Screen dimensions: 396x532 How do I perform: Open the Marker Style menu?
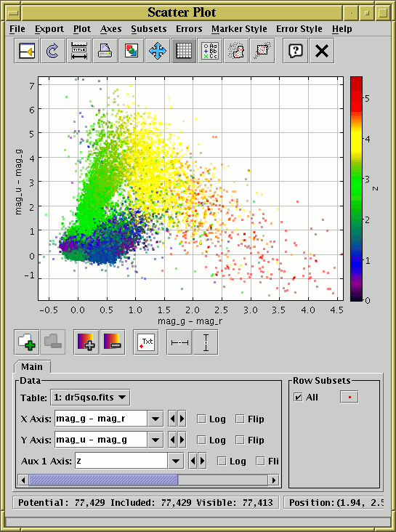(239, 29)
